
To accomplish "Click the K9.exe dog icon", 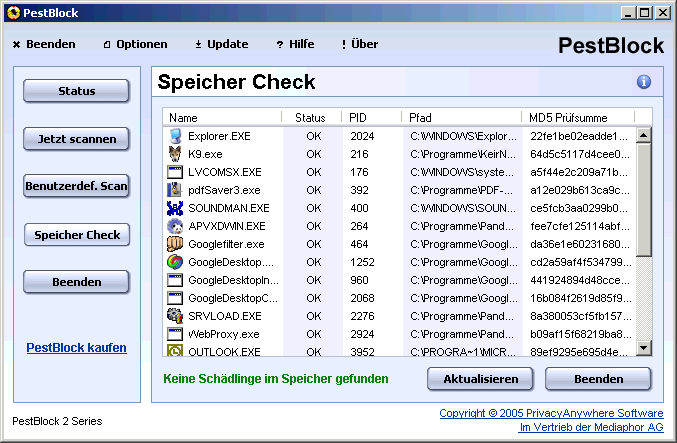I will (x=175, y=154).
